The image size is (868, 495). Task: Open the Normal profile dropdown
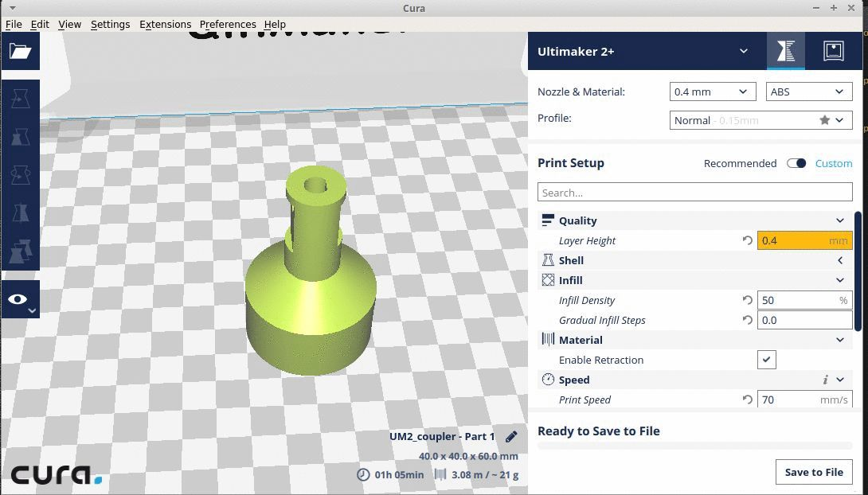[760, 120]
